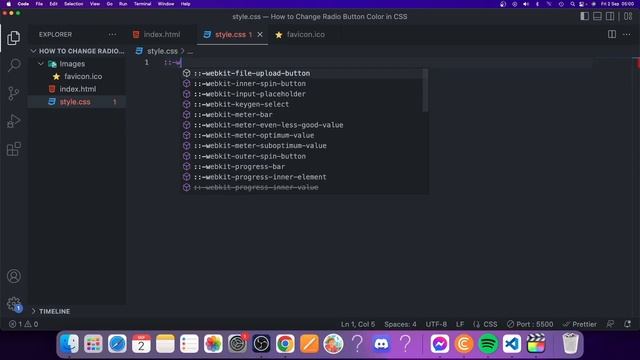The height and width of the screenshot is (360, 640).
Task: Open the Terminal menu in menu bar
Action: (142, 4)
